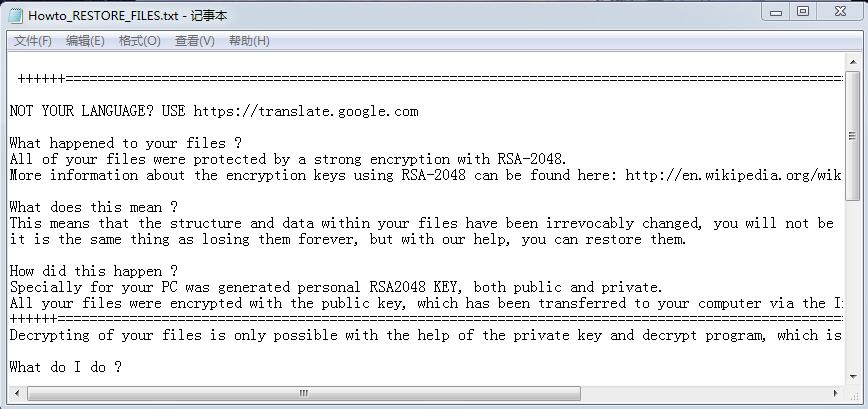Open the 编辑(E) Edit menu
This screenshot has width=868, height=409.
click(85, 41)
